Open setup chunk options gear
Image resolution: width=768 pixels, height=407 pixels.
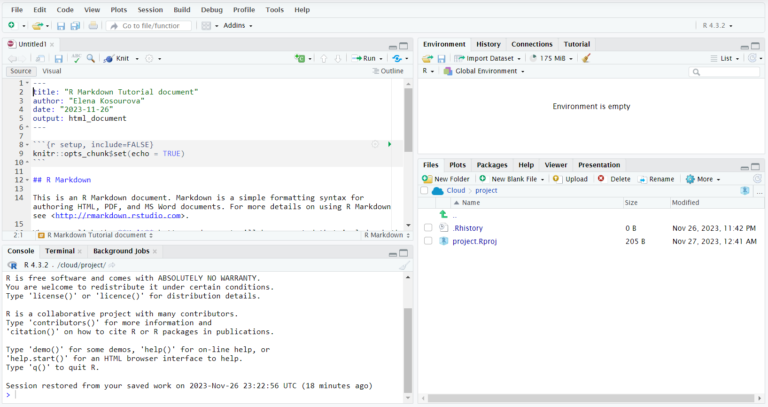point(375,144)
